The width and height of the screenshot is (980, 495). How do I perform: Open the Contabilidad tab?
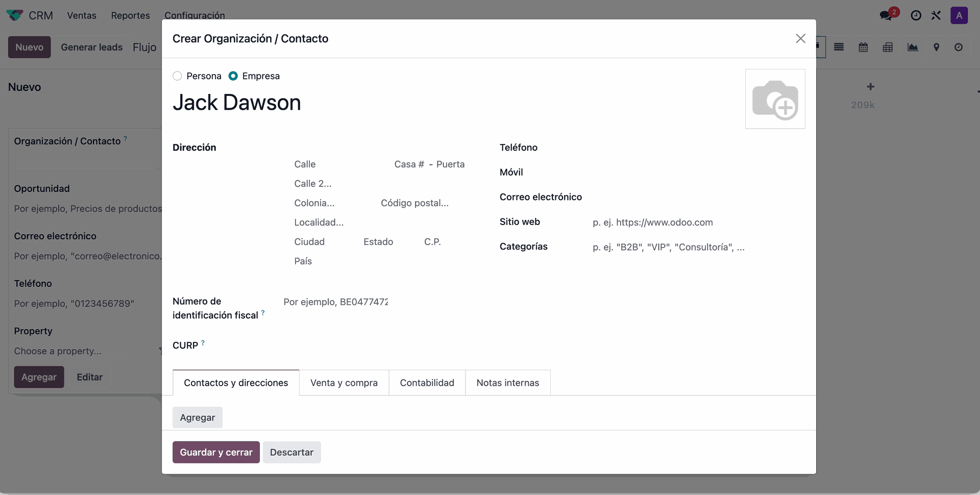[x=427, y=383]
